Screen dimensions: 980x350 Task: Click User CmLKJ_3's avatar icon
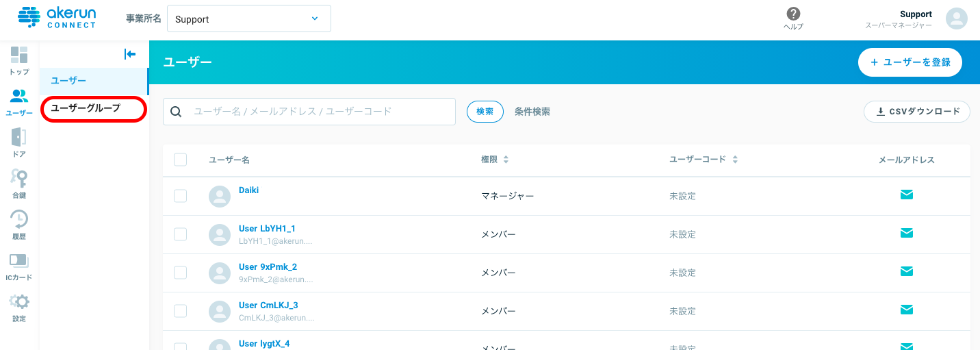pos(220,312)
